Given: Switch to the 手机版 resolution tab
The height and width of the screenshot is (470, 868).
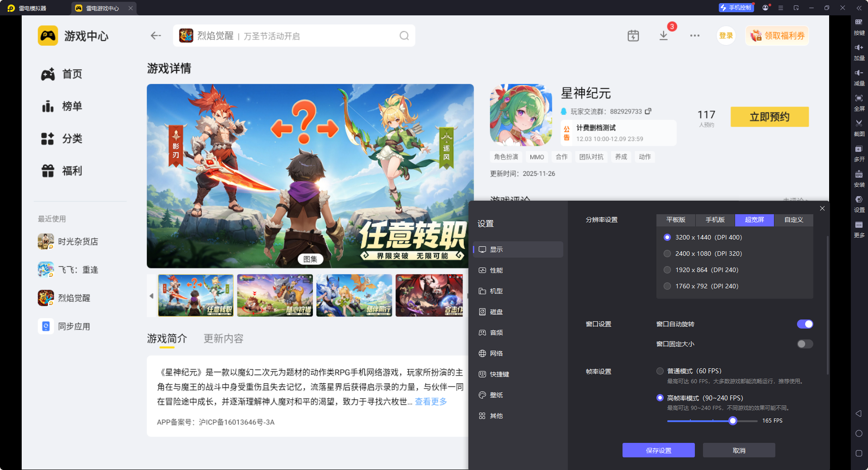Looking at the screenshot, I should (714, 220).
